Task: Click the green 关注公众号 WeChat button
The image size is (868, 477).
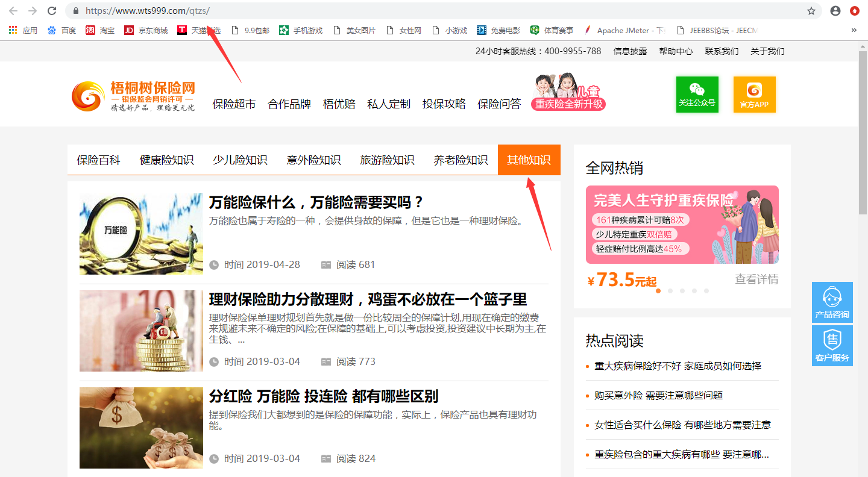Action: 697,95
